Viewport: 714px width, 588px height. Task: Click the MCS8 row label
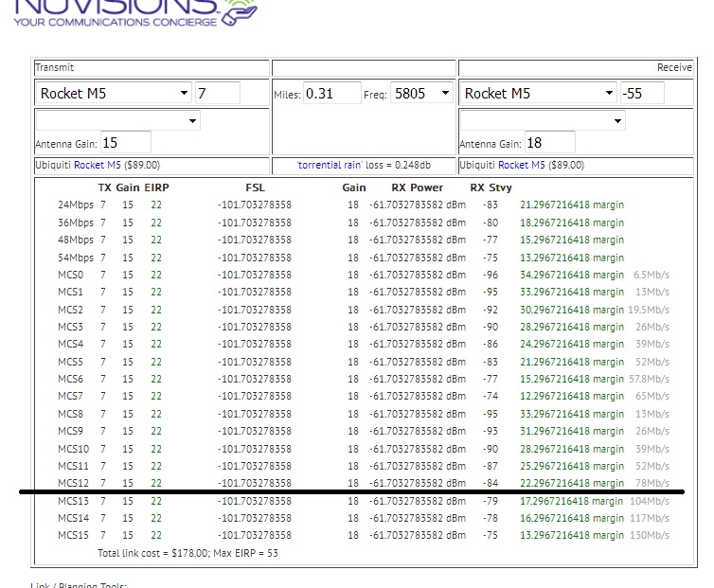pos(71,414)
